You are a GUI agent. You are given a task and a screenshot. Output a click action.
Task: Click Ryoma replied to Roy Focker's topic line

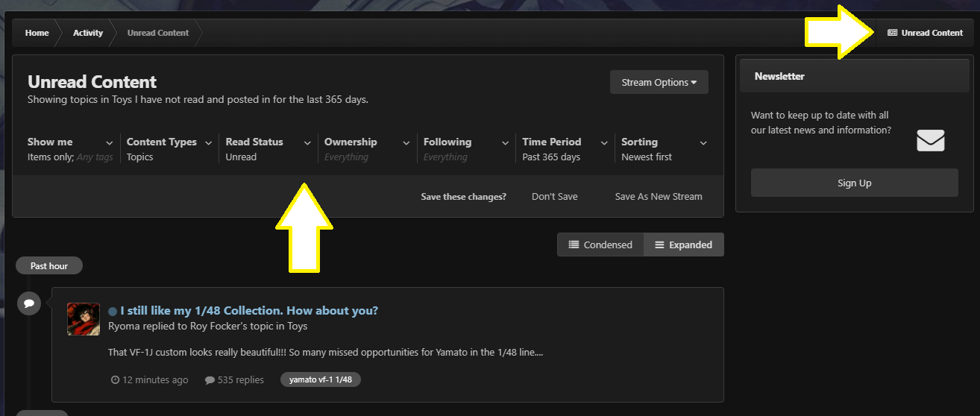[207, 326]
